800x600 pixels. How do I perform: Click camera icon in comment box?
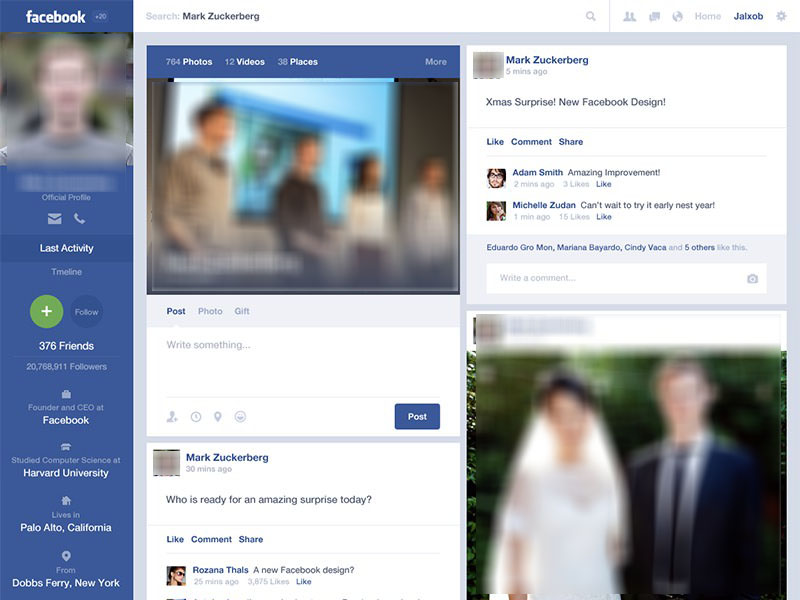tap(753, 279)
